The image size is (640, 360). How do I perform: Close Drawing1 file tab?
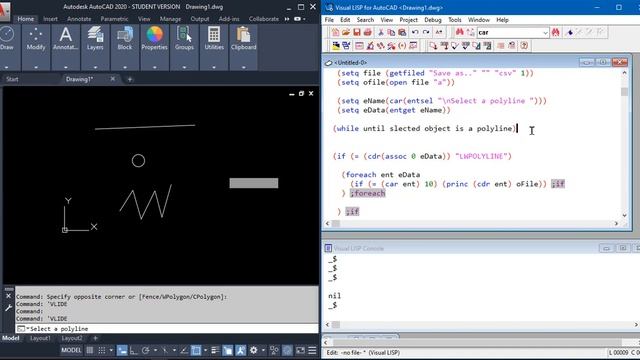coord(113,79)
